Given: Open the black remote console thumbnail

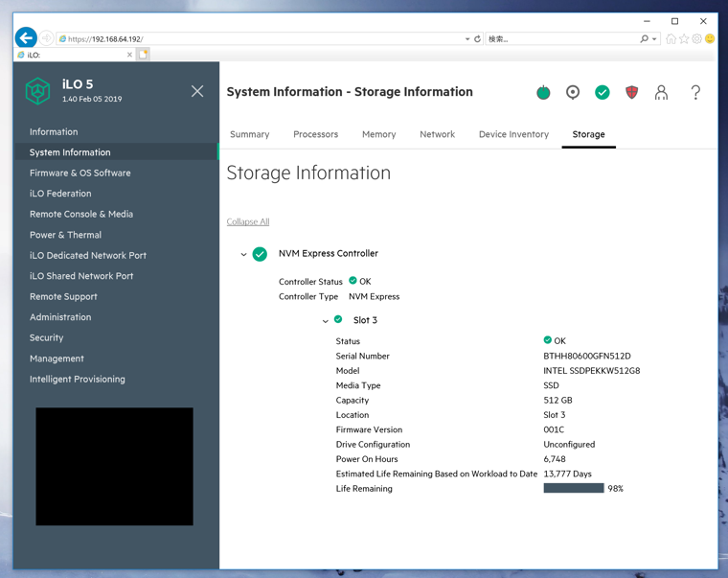Looking at the screenshot, I should [115, 467].
